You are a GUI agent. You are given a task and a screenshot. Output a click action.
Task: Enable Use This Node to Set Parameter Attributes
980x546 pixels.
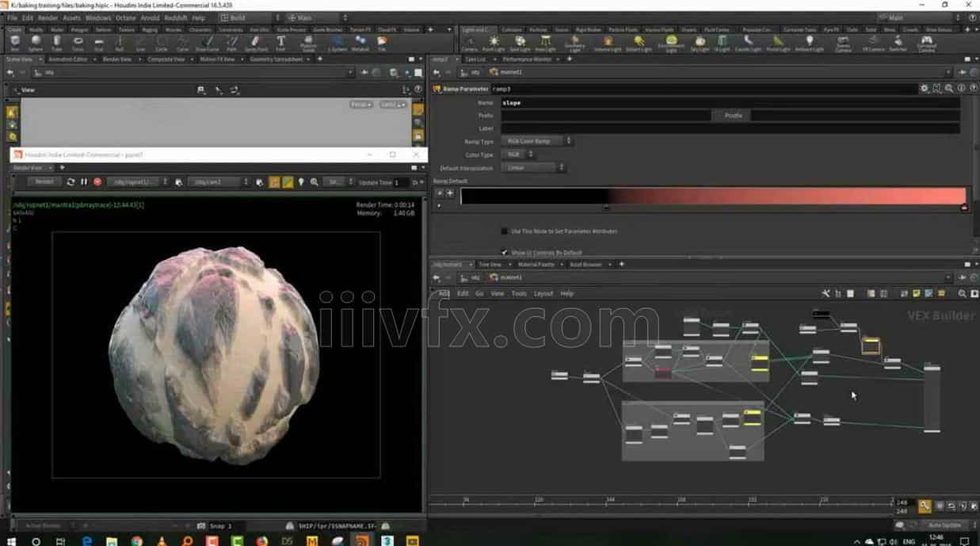(505, 231)
